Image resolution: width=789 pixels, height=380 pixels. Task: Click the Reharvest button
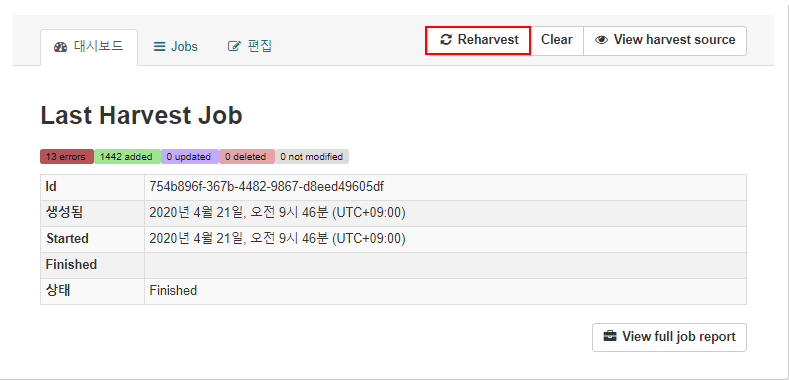point(478,40)
